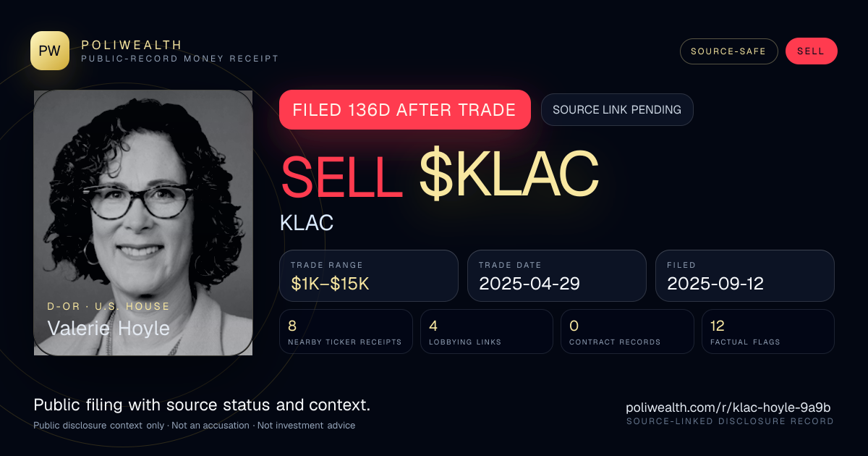Select the SOURCE LINK PENDING chip
This screenshot has width=868, height=456.
tap(617, 110)
